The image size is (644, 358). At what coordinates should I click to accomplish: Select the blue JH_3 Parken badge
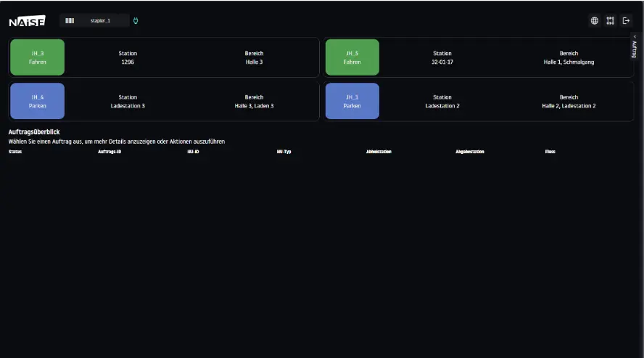tap(352, 101)
